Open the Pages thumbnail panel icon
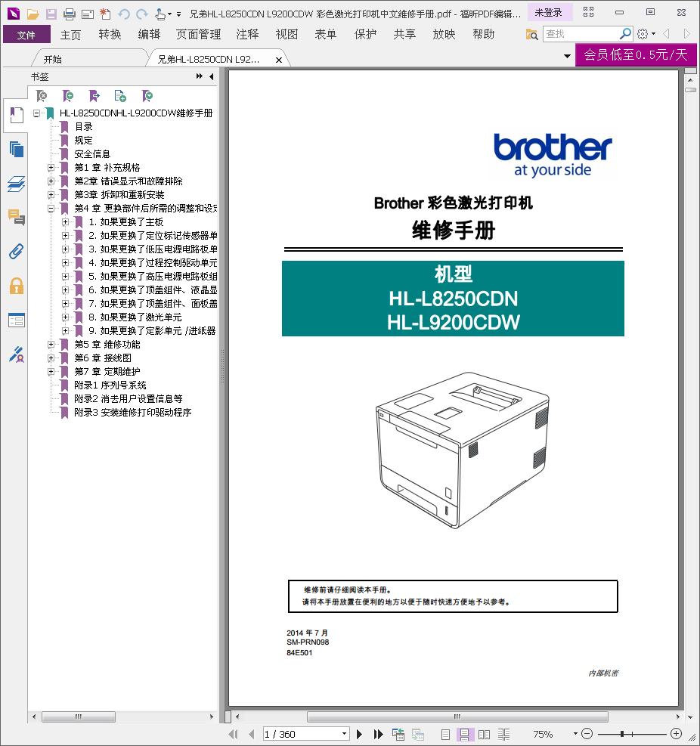Viewport: 700px width, 746px height. tap(16, 150)
